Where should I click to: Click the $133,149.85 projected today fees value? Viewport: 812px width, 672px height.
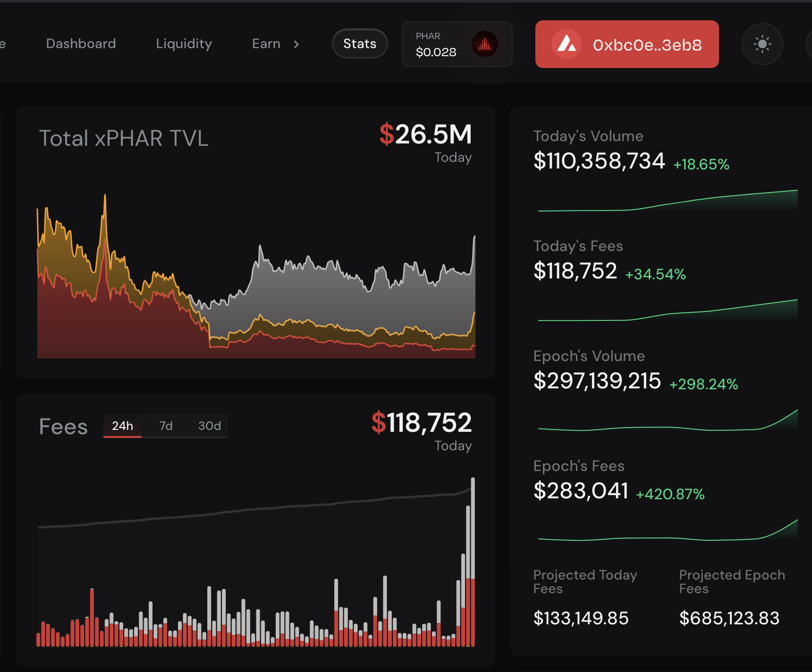pyautogui.click(x=581, y=618)
